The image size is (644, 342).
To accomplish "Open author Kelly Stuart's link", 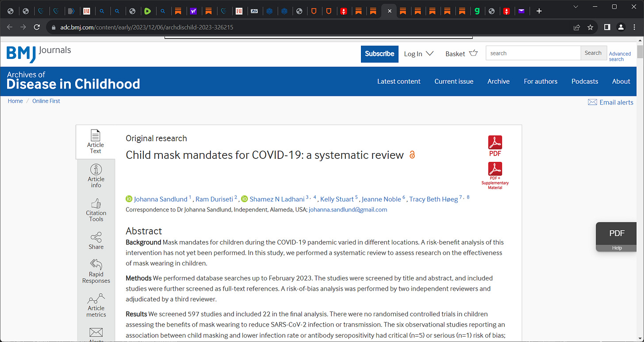I will click(x=337, y=199).
